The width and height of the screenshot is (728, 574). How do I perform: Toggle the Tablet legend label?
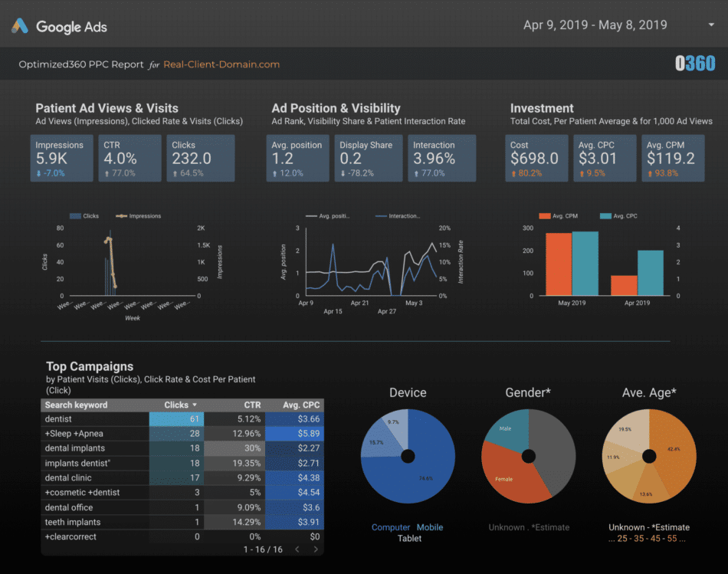[409, 539]
